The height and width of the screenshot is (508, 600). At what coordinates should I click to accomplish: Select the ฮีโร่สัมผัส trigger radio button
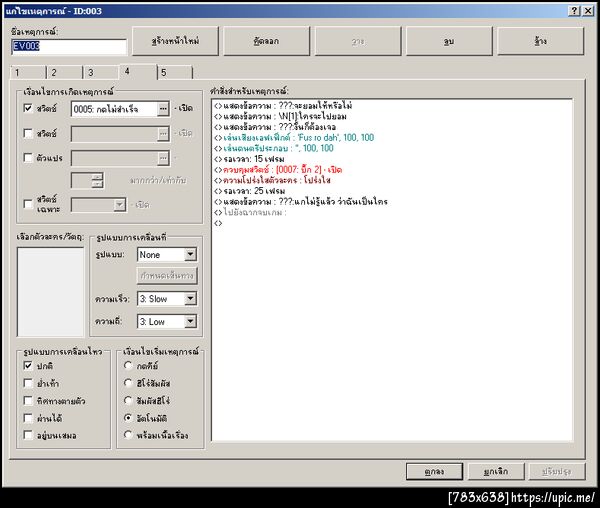[128, 383]
